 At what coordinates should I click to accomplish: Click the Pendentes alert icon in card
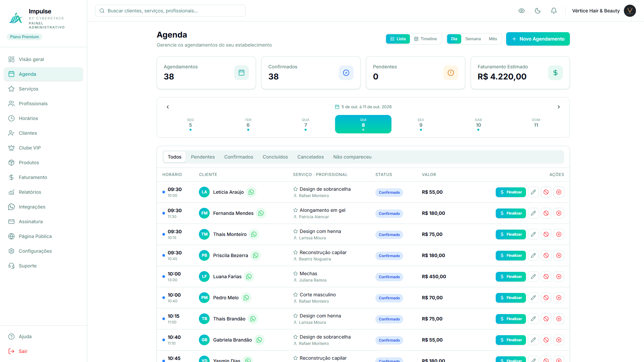pos(451,73)
